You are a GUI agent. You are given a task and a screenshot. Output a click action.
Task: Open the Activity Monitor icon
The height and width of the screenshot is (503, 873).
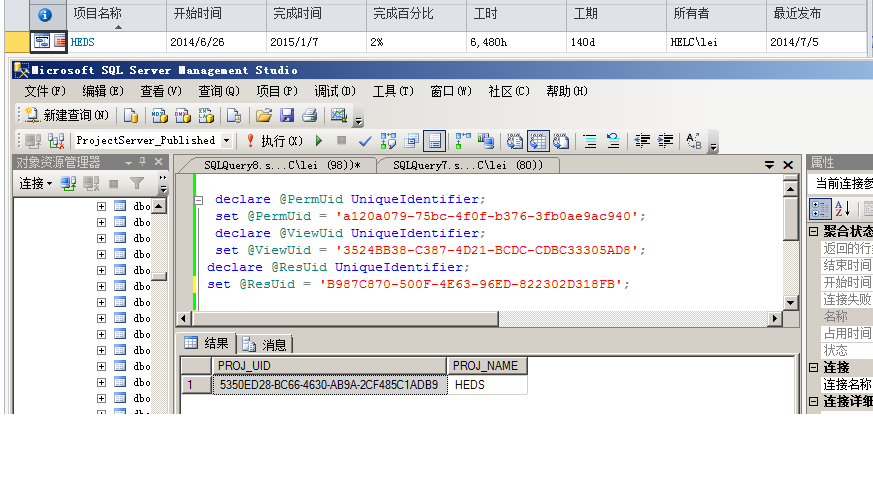339,115
